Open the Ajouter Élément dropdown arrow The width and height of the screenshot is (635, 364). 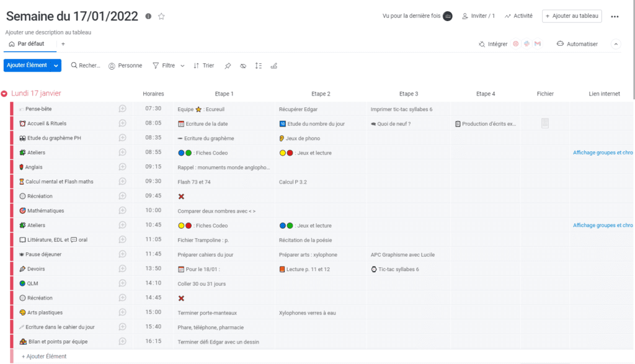point(56,65)
